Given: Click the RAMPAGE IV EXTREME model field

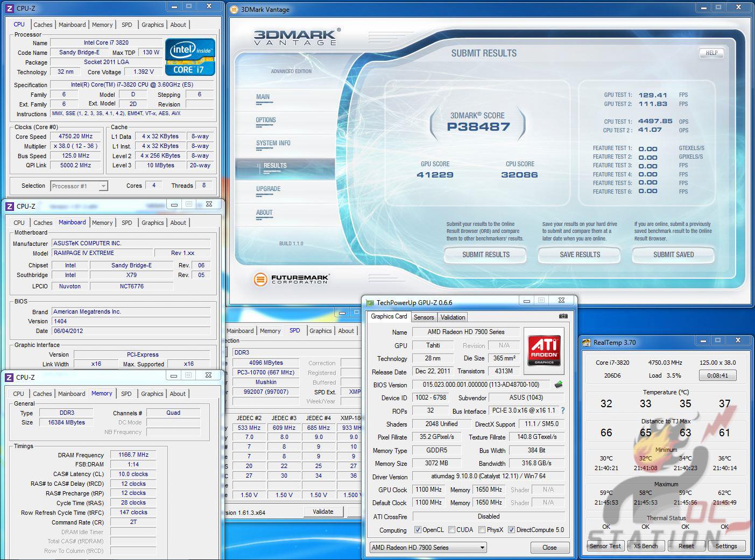Looking at the screenshot, I should [x=102, y=253].
